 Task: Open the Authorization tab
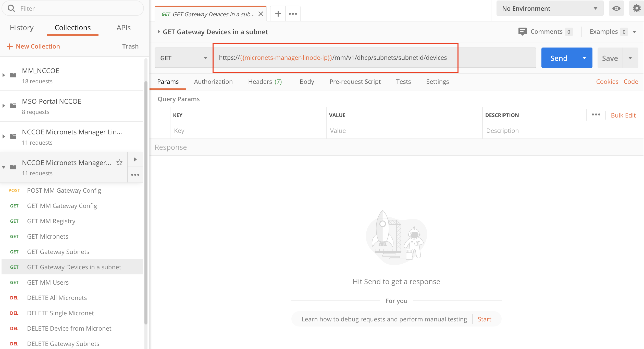click(213, 82)
